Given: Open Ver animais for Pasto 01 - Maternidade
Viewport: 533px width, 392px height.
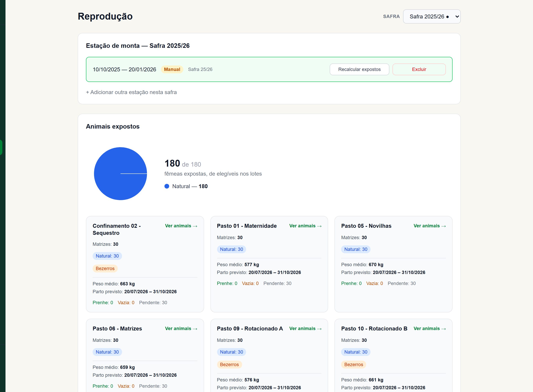Looking at the screenshot, I should tap(305, 226).
